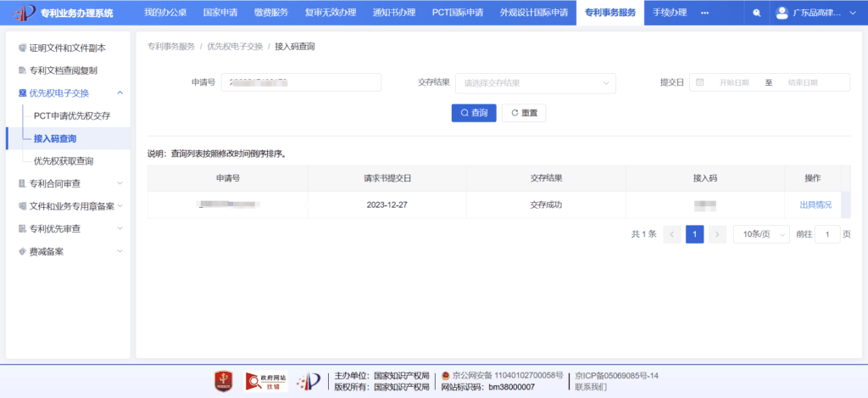Image resolution: width=868 pixels, height=398 pixels.
Task: Switch to the 缴费服务 navigation tab
Action: (271, 13)
